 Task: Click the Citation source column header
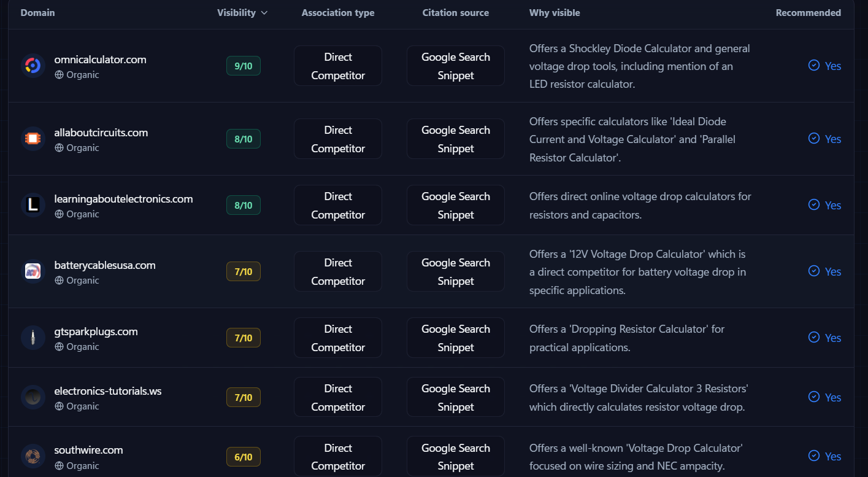click(456, 12)
